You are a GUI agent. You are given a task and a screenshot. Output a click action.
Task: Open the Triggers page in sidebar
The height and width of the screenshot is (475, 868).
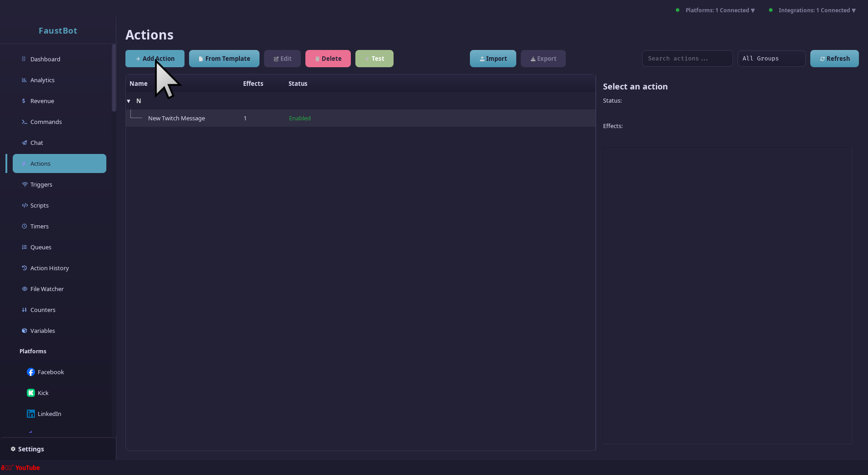41,184
